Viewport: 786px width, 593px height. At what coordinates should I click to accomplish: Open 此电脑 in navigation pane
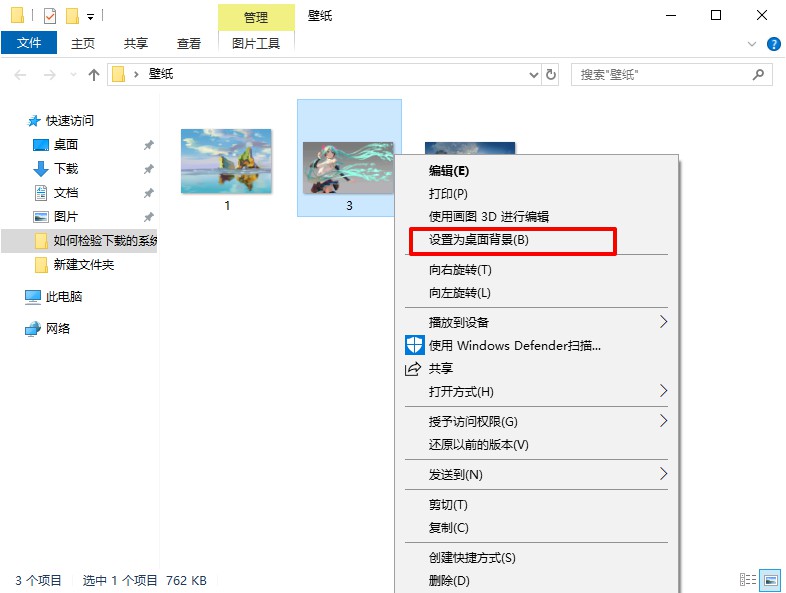[x=64, y=297]
